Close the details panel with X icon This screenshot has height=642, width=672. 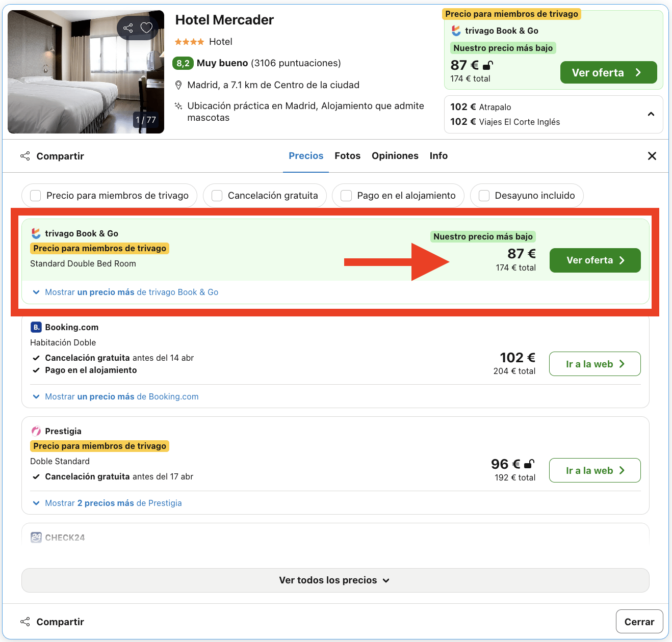coord(652,156)
